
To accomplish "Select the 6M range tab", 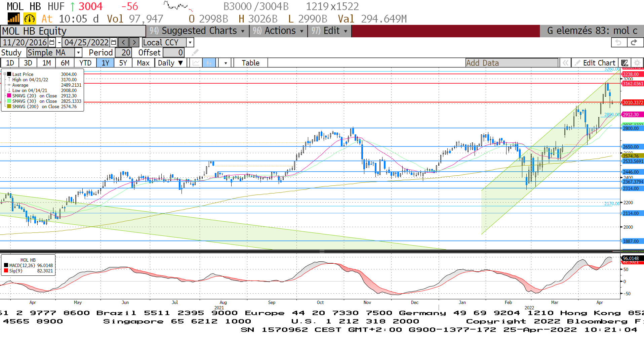I will pyautogui.click(x=65, y=63).
